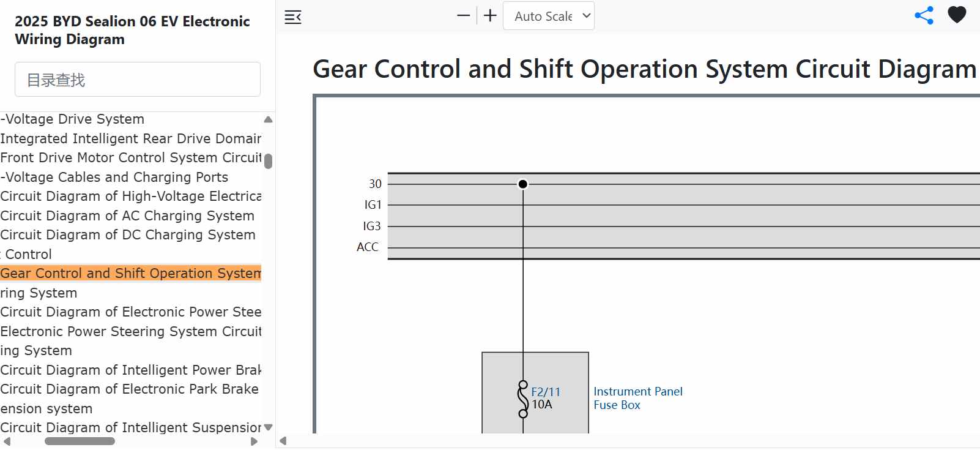
Task: Open Circuit Diagram of AC Charging System
Action: [x=127, y=216]
